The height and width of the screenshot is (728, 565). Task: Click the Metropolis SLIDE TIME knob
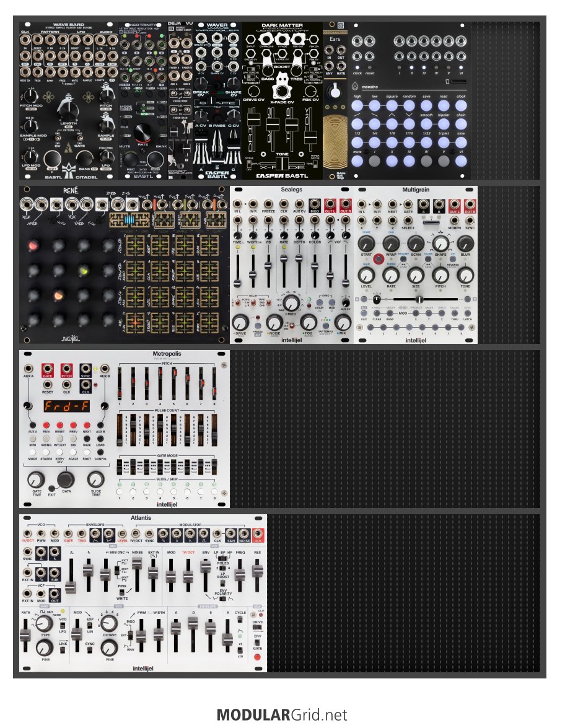coord(95,479)
